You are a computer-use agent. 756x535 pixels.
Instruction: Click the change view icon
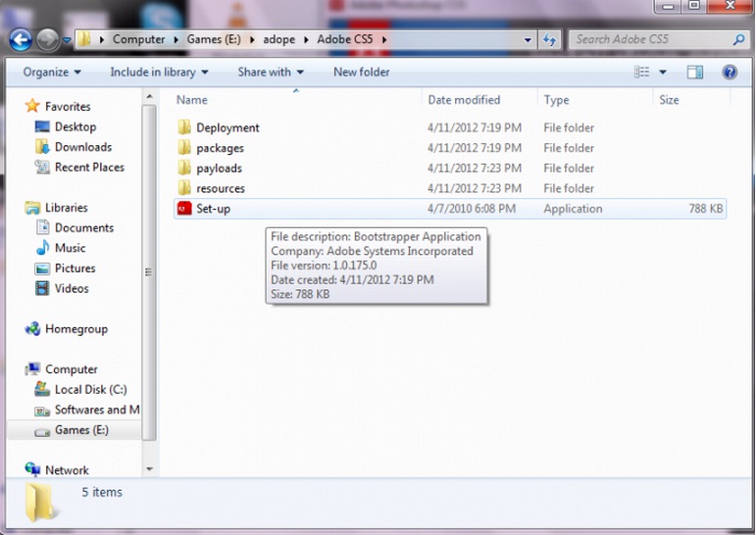point(642,73)
